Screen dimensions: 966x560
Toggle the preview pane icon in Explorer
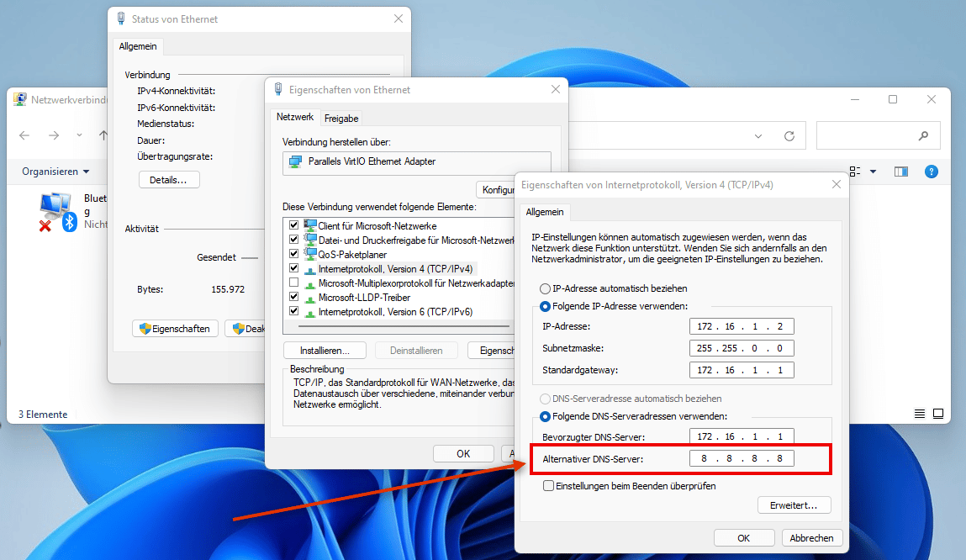tap(900, 172)
